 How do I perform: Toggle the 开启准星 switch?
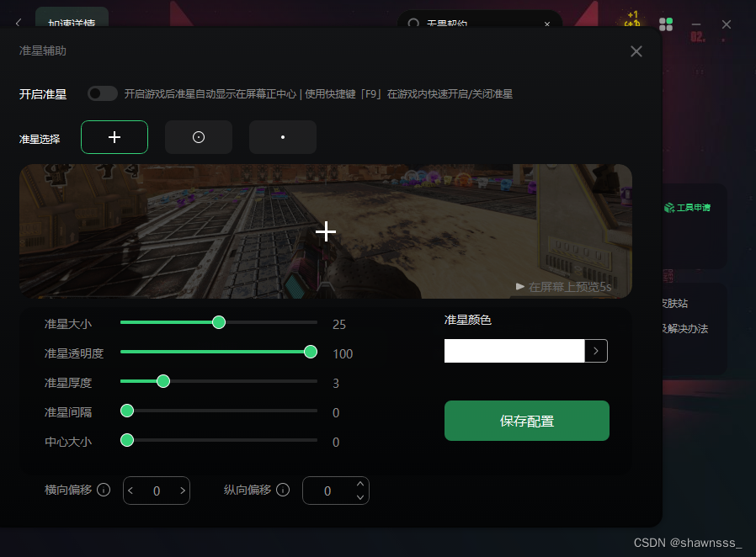[x=103, y=93]
